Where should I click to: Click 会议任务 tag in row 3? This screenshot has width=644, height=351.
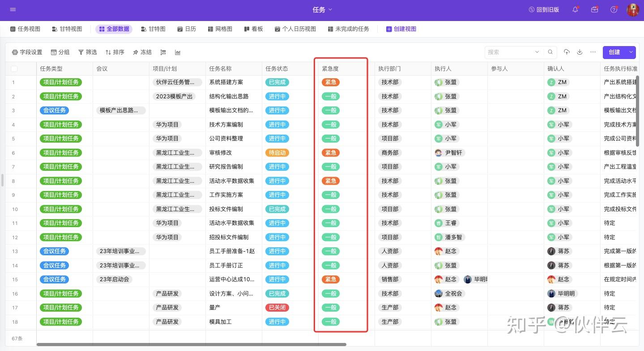pos(55,110)
